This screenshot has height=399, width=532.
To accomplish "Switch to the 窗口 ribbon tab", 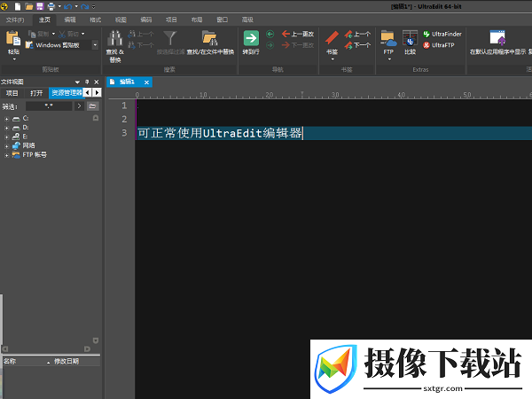I will (223, 20).
